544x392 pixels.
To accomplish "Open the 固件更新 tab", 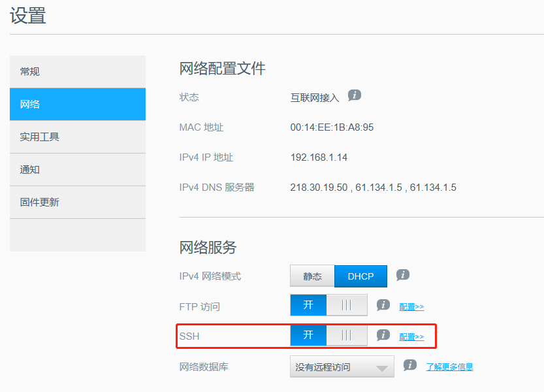I will [77, 203].
